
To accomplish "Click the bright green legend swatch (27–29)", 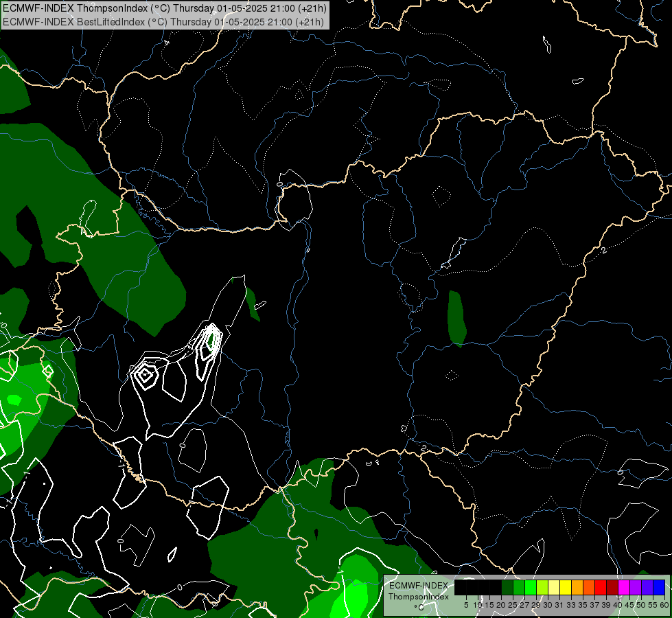I will click(531, 587).
